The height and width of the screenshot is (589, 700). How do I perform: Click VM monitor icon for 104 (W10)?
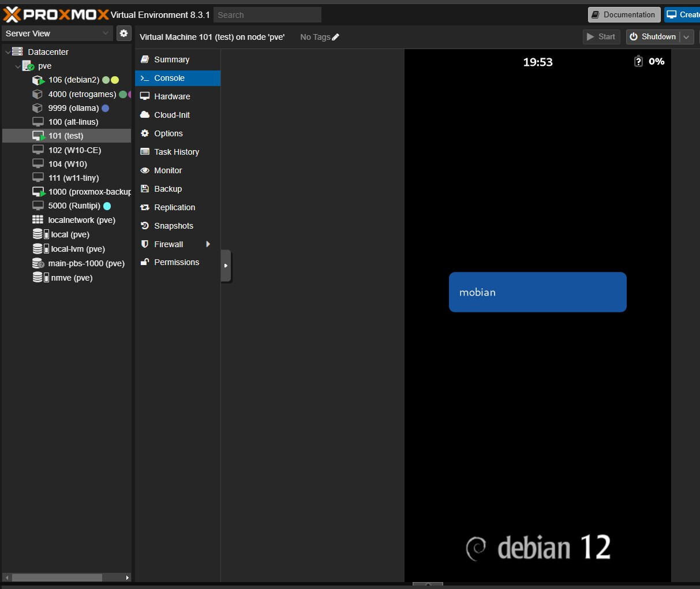[38, 164]
